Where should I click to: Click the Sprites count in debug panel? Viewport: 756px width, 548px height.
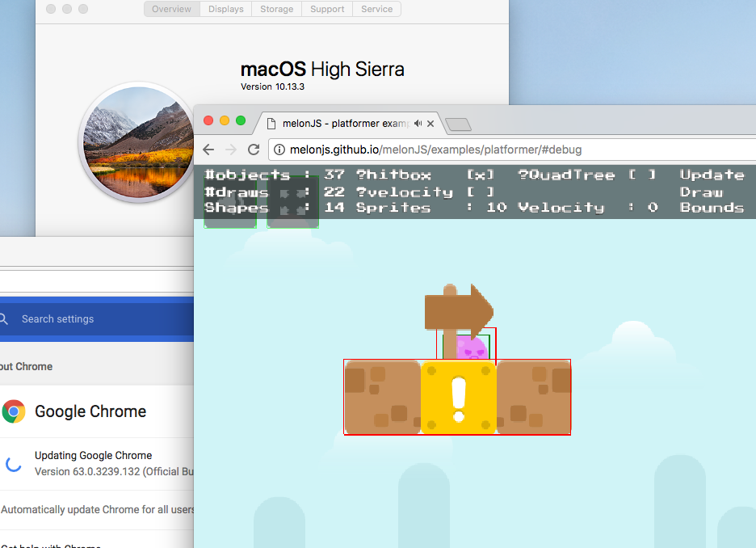(497, 208)
